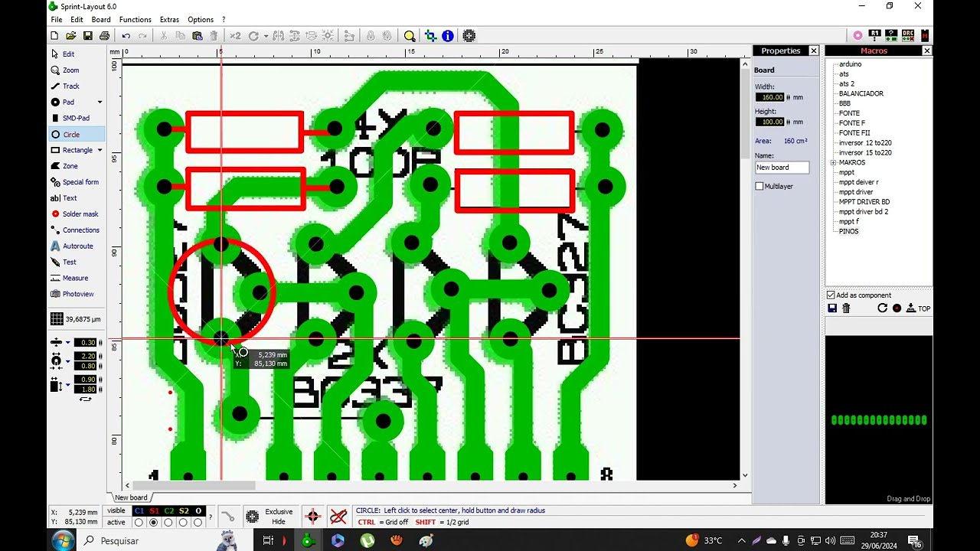980x551 pixels.
Task: Start the Autoroute tool
Action: [x=76, y=246]
